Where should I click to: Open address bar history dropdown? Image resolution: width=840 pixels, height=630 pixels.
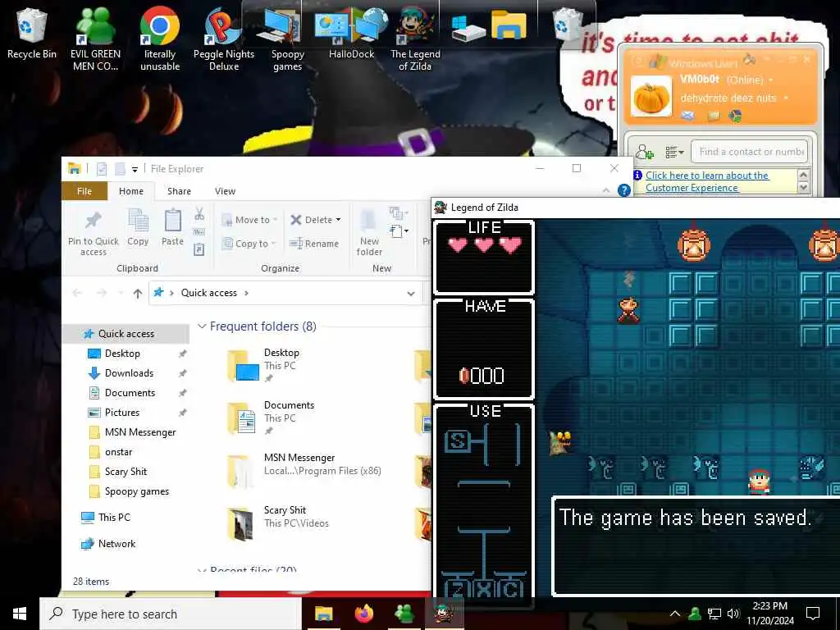coord(411,294)
